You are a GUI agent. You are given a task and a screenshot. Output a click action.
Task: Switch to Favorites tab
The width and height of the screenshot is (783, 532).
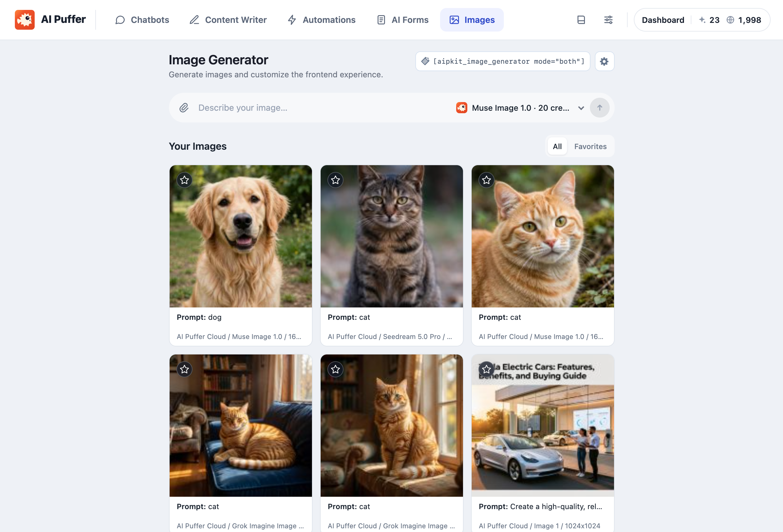coord(590,146)
